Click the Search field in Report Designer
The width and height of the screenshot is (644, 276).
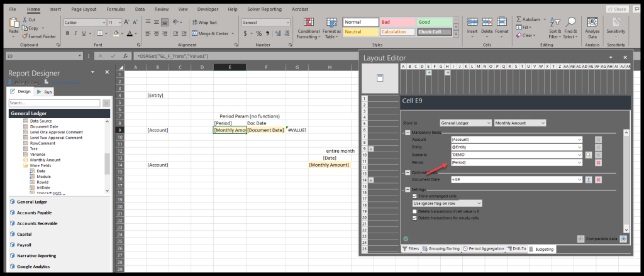click(55, 102)
